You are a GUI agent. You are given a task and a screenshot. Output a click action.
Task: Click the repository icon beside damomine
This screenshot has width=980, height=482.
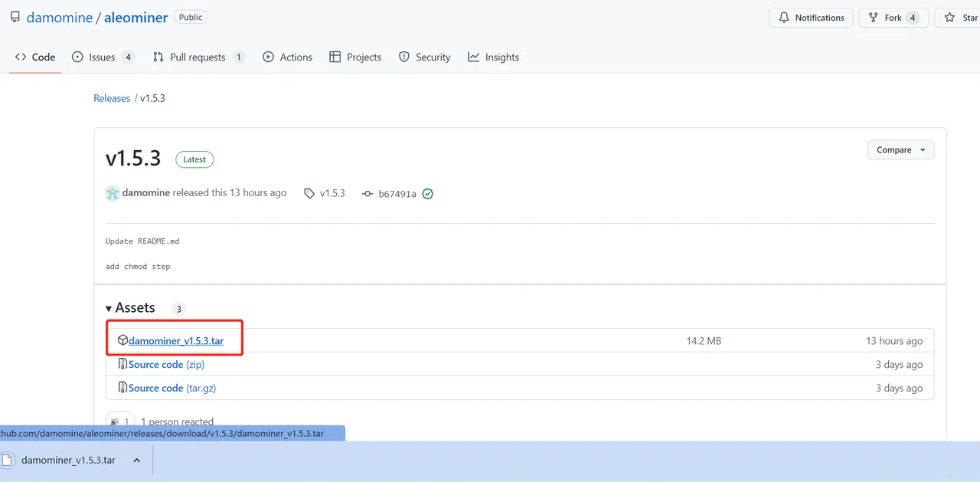click(15, 17)
